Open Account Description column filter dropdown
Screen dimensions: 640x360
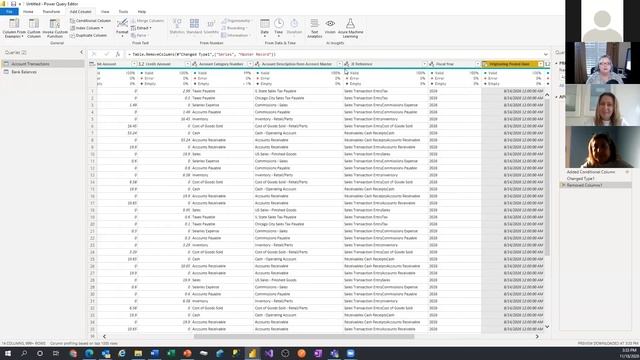click(x=339, y=64)
